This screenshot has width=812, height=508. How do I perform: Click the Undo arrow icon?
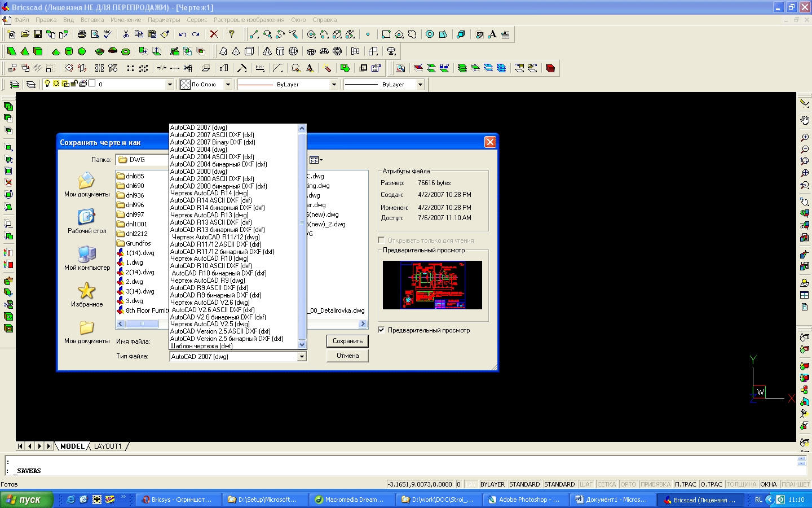click(183, 34)
